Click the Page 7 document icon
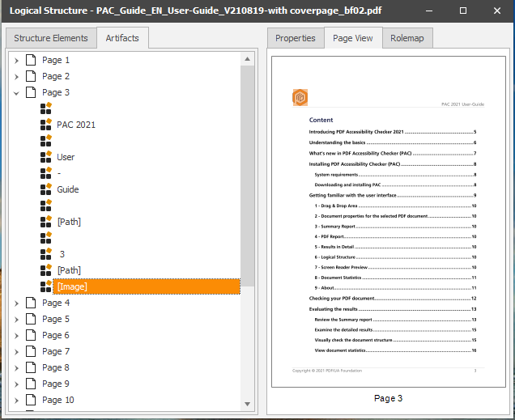The image size is (515, 420). point(31,351)
